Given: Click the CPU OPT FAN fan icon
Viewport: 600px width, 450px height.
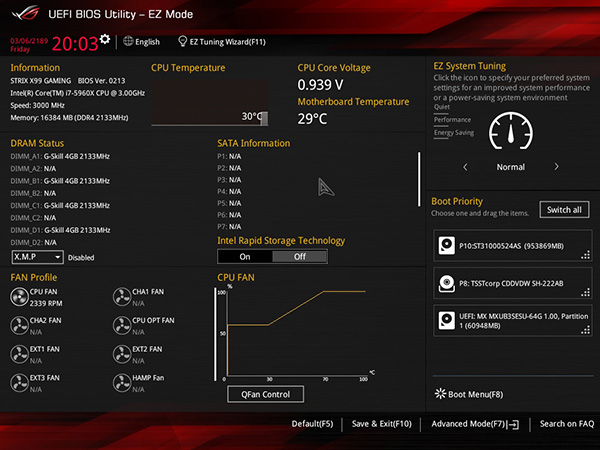Looking at the screenshot, I should point(122,326).
